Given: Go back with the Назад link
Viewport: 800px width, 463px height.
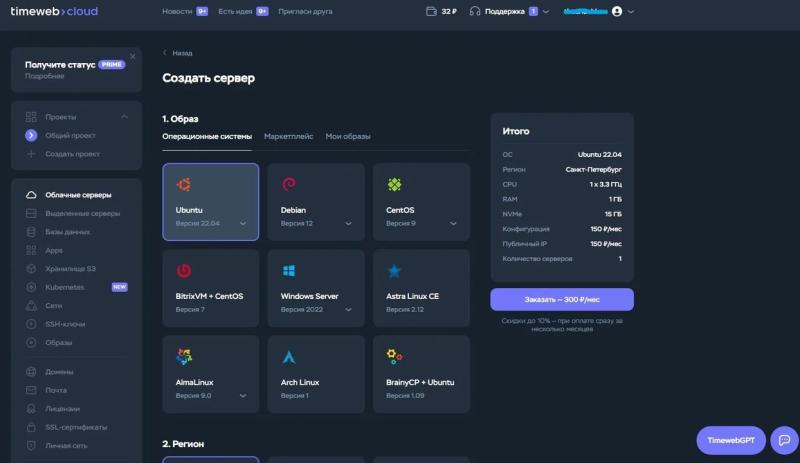Looking at the screenshot, I should 178,53.
